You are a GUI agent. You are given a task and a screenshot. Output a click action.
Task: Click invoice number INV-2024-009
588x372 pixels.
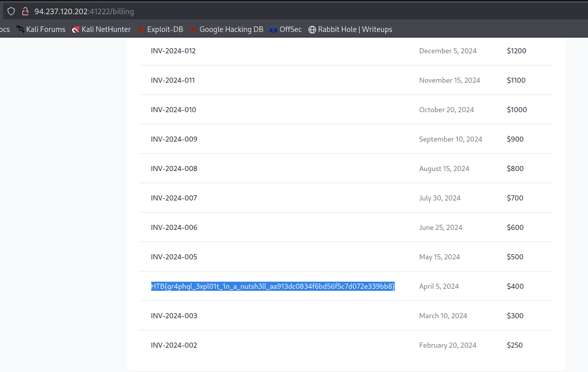coord(174,139)
